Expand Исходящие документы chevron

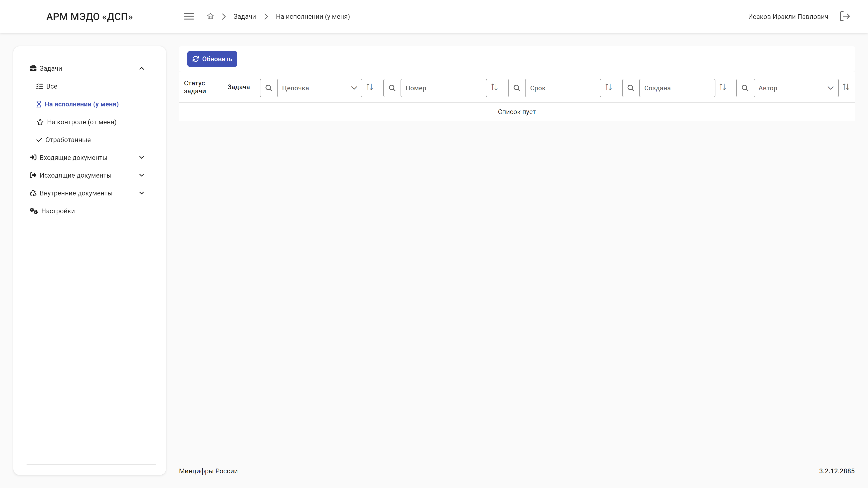click(x=142, y=175)
